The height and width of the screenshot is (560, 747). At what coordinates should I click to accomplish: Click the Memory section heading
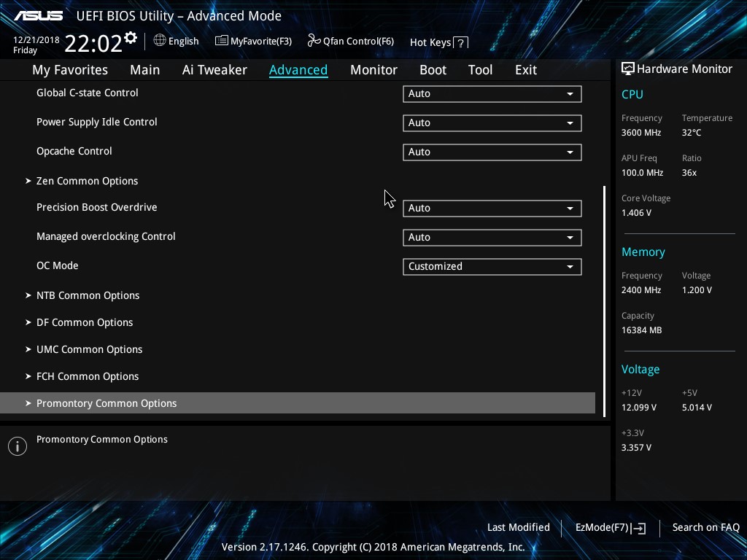pos(643,252)
